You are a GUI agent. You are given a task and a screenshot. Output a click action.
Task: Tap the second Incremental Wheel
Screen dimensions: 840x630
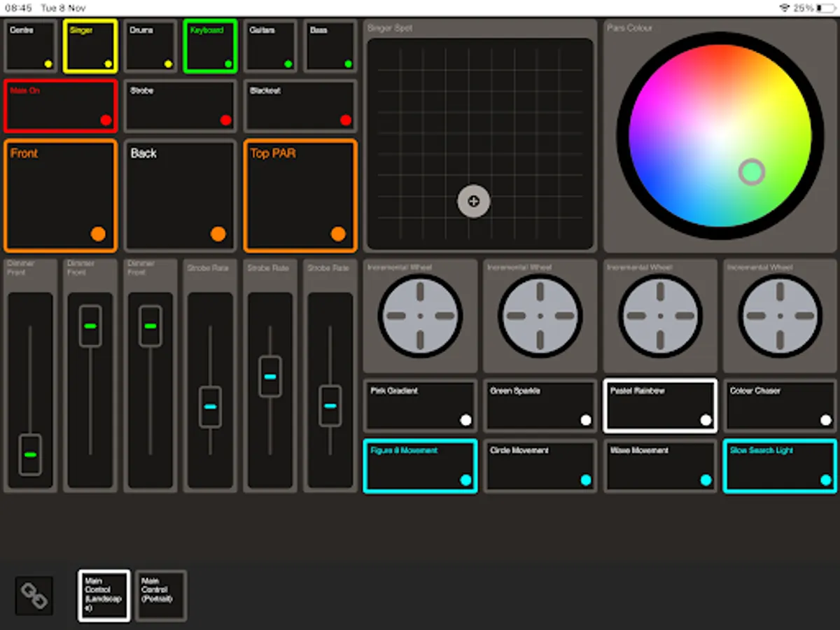[540, 315]
